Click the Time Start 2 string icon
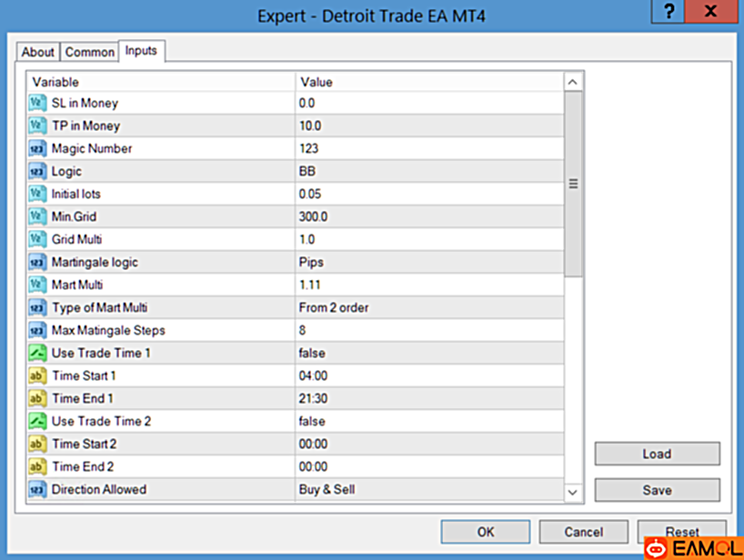The height and width of the screenshot is (560, 744). [x=37, y=445]
